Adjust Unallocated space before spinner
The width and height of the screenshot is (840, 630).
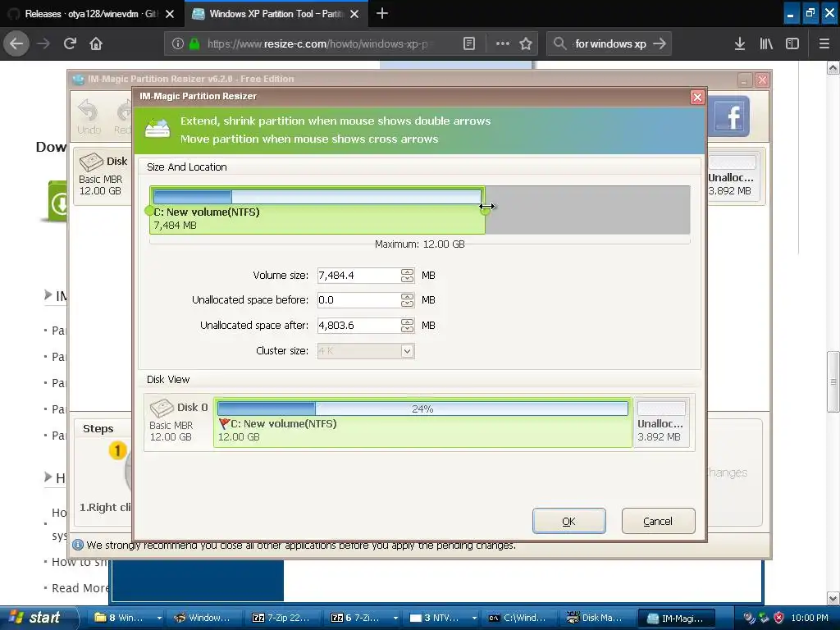[x=407, y=300]
